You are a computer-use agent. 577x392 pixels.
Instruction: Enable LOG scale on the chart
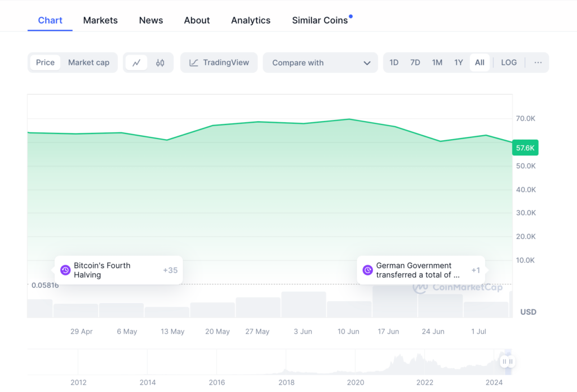[x=508, y=63]
